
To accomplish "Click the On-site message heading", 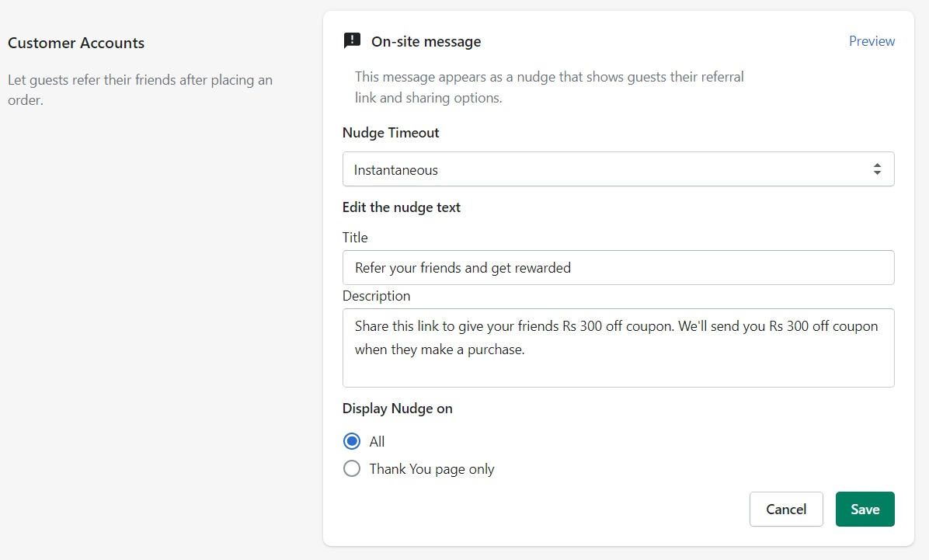I will coord(426,42).
